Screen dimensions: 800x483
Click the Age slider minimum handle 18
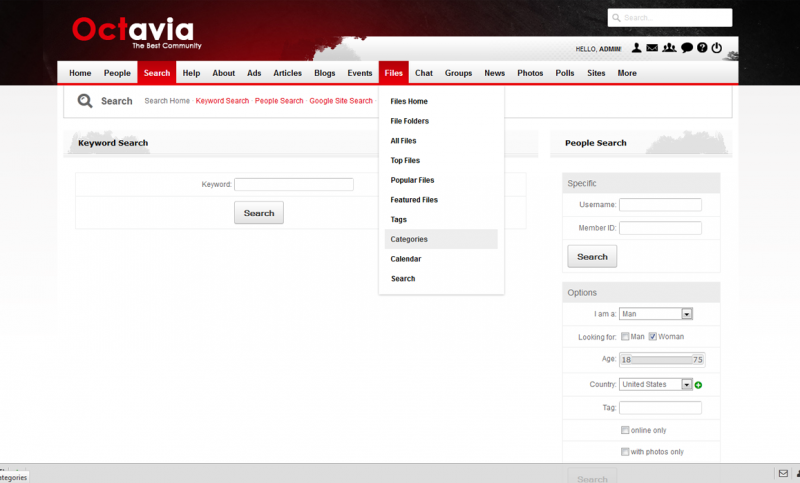point(627,360)
